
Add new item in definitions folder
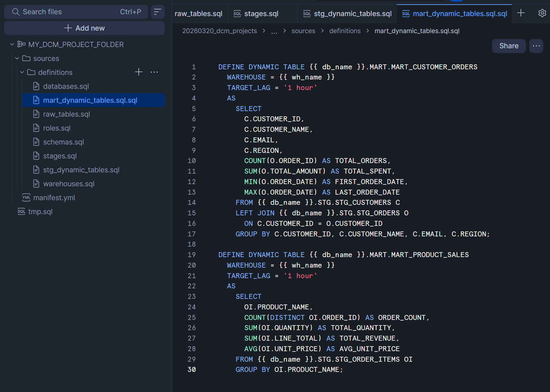pyautogui.click(x=139, y=72)
